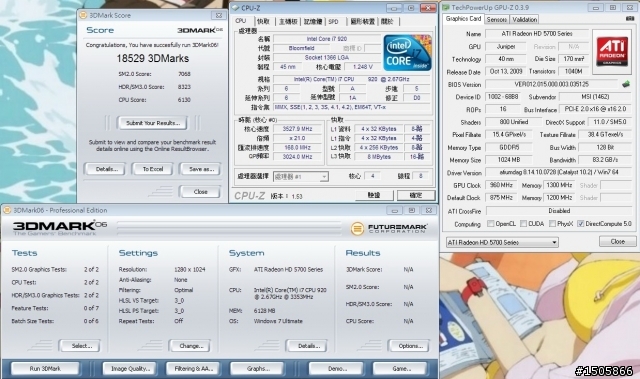Click the GPU Clock 960 MHz field
The height and width of the screenshot is (379, 640).
coord(501,185)
